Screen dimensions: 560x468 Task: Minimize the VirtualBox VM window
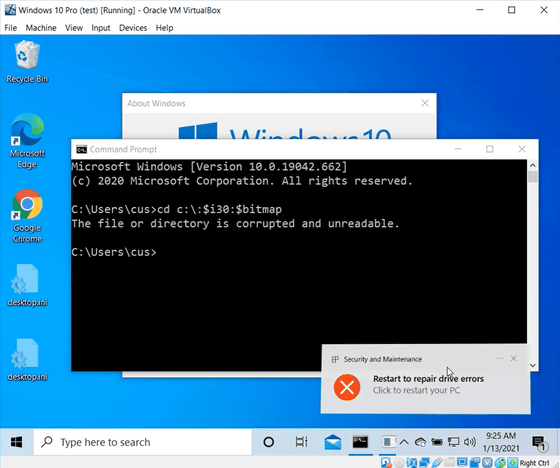click(x=480, y=10)
